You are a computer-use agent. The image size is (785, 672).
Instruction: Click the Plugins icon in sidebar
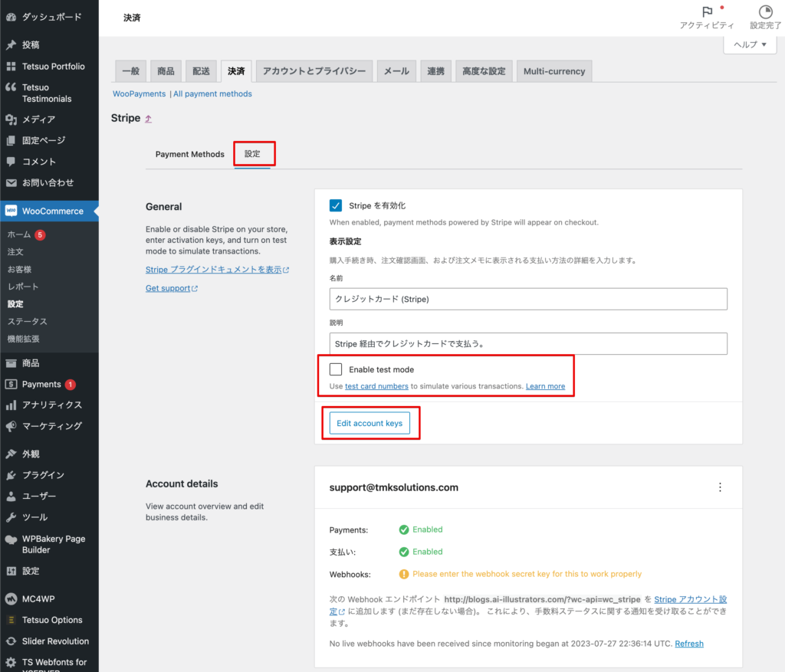[11, 475]
